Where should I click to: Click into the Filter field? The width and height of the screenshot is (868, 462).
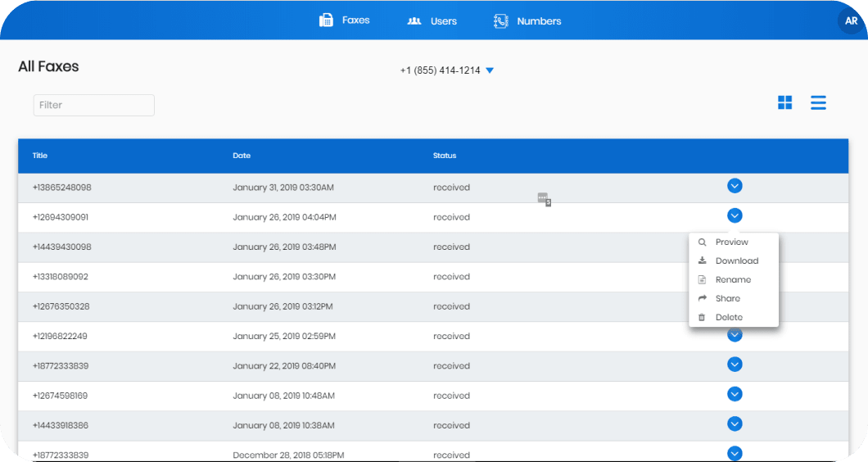(93, 105)
